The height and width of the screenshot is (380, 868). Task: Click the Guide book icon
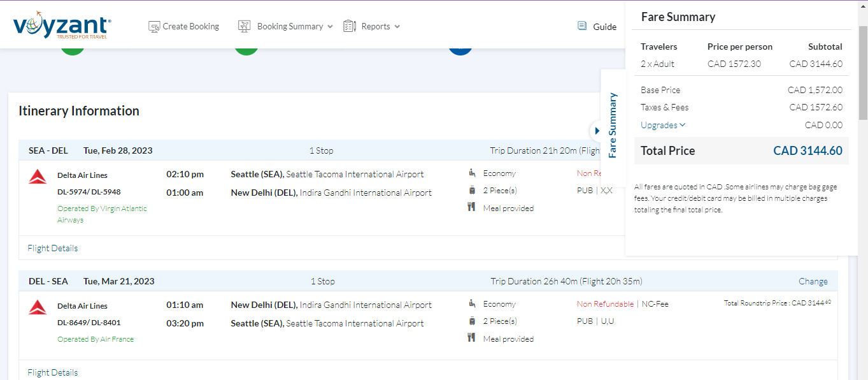582,26
